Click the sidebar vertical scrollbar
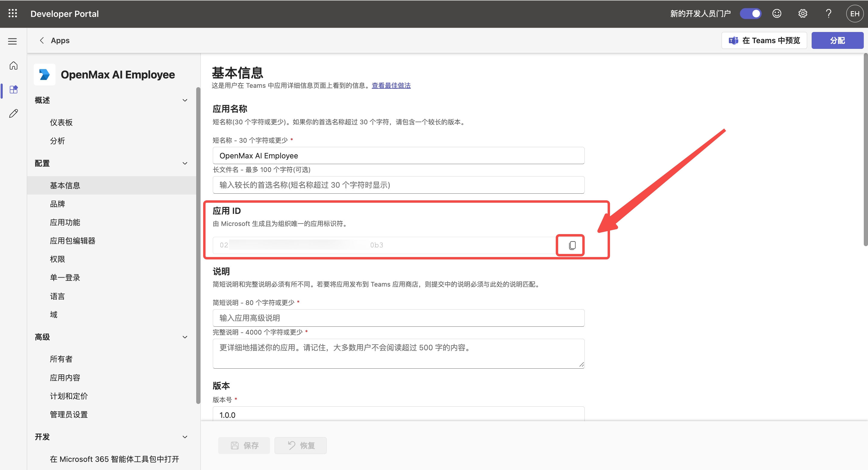Image resolution: width=868 pixels, height=470 pixels. click(x=198, y=245)
